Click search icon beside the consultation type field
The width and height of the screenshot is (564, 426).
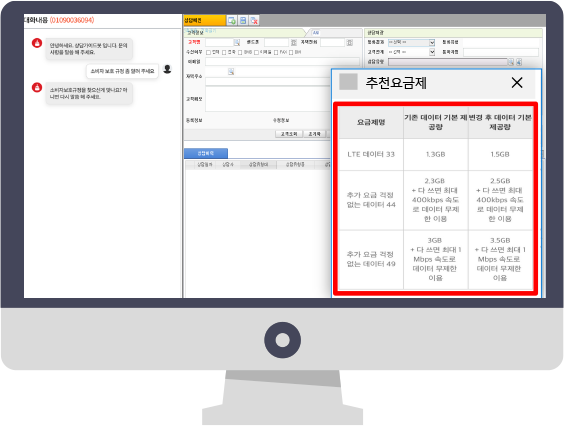pos(510,62)
